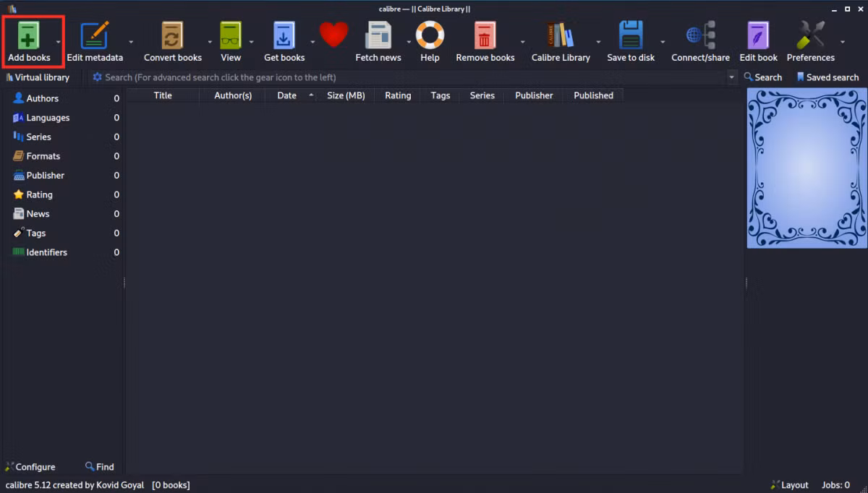The width and height of the screenshot is (868, 493).
Task: Sort by the Tags column header
Action: tap(440, 95)
